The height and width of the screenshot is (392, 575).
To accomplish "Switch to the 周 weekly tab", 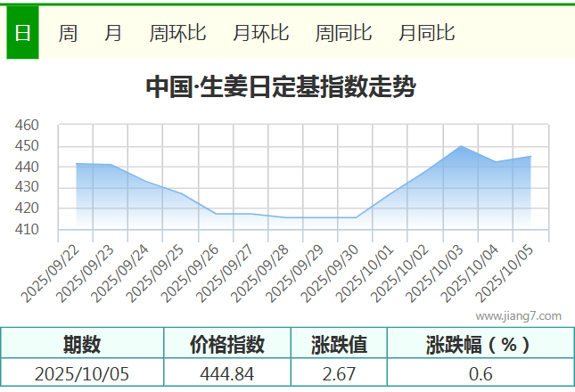I will (x=68, y=33).
